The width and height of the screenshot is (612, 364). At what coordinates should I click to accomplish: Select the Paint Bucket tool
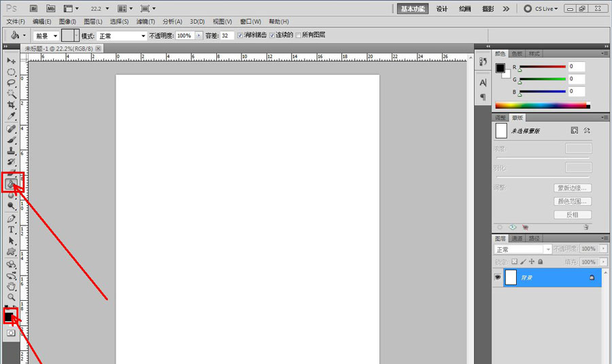point(12,183)
